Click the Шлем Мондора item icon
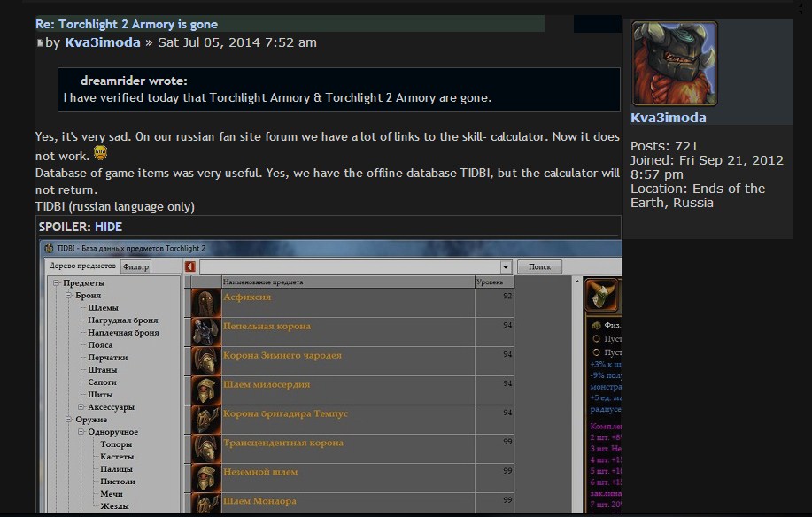812x517 pixels. coord(206,503)
